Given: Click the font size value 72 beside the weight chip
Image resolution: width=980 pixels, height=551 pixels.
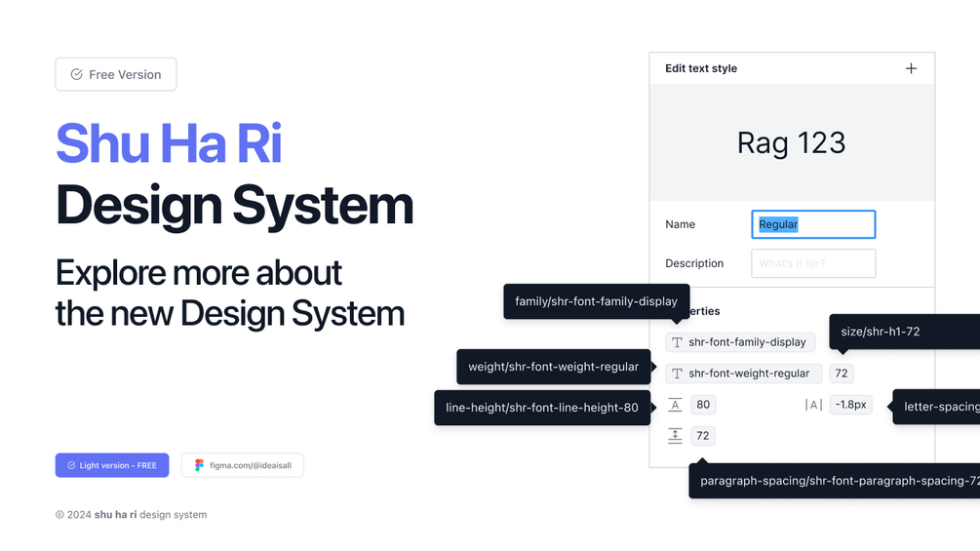Looking at the screenshot, I should pos(842,374).
